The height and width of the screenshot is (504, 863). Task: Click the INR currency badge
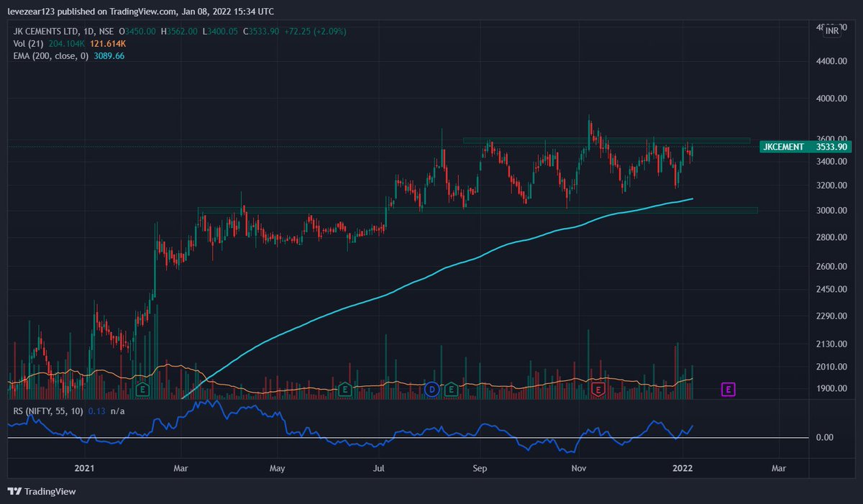click(832, 31)
